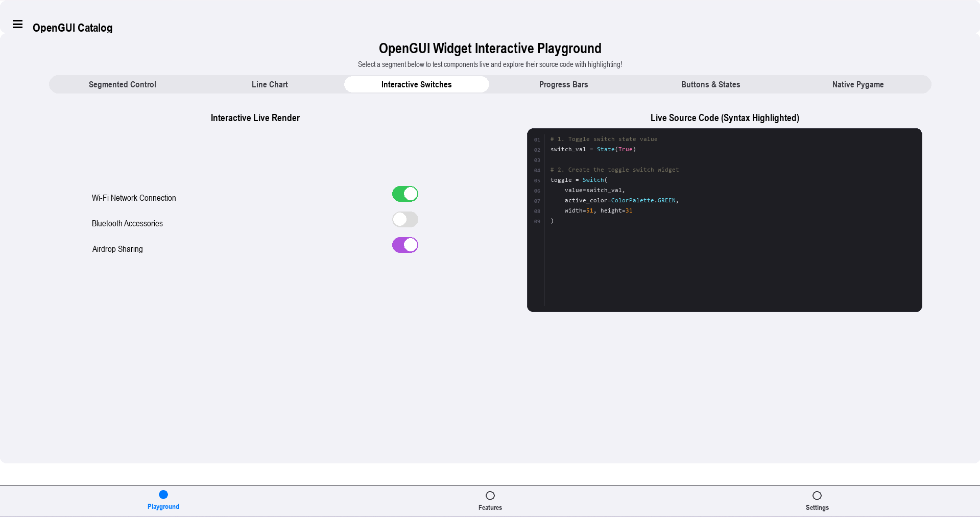Click the Airdrop Sharing label

pyautogui.click(x=117, y=249)
